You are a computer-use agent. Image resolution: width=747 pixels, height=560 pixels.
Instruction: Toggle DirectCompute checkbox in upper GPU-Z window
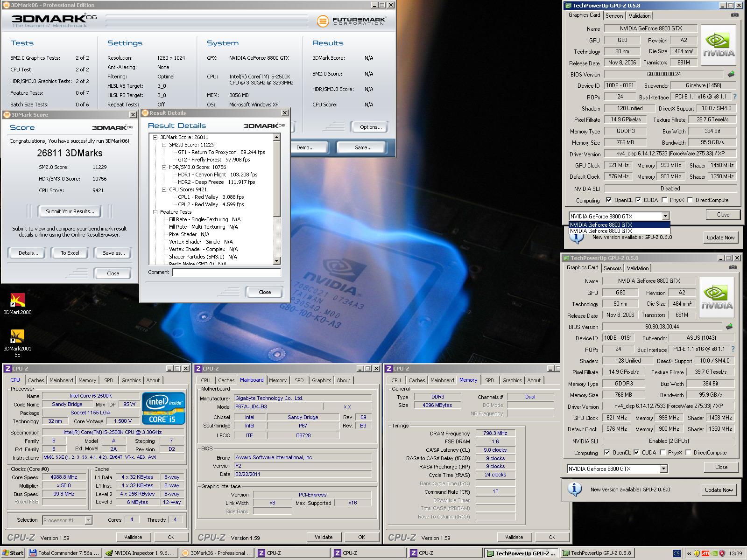pyautogui.click(x=690, y=200)
